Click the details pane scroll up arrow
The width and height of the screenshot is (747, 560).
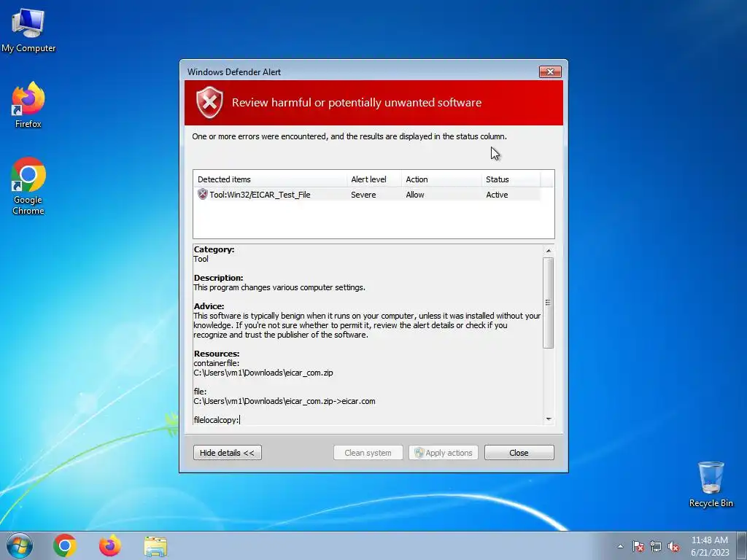549,251
